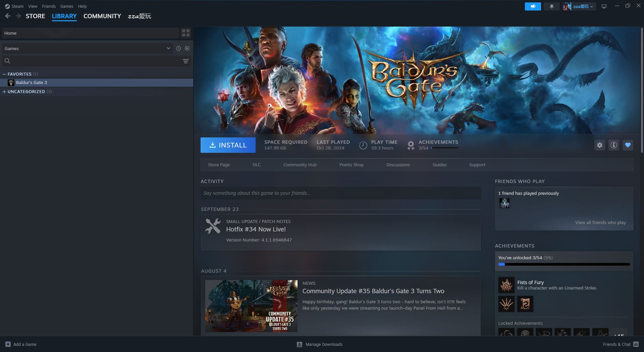Viewport: 644px width, 352px height.
Task: Click the Install button
Action: tap(228, 145)
